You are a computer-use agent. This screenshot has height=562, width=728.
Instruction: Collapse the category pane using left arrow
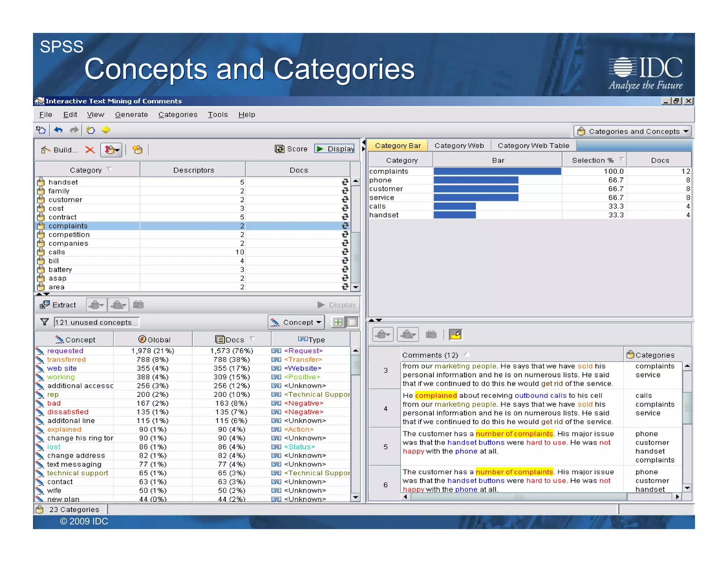pos(364,142)
